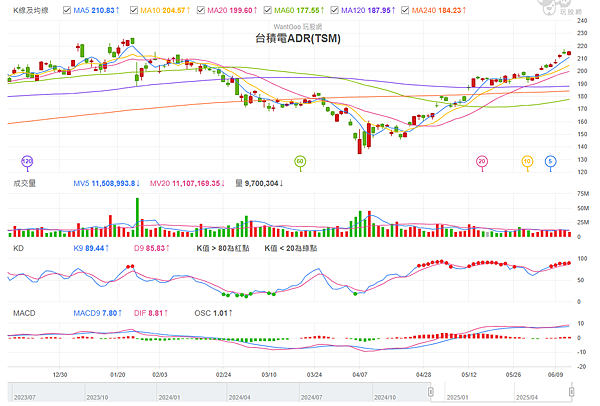Click the OSC 1.01 value label
The image size is (600, 406).
tap(213, 313)
